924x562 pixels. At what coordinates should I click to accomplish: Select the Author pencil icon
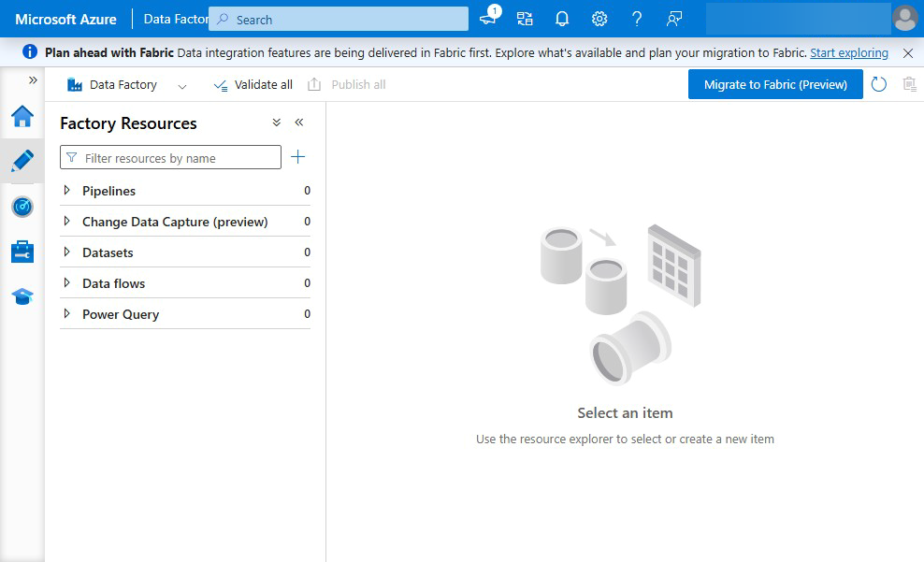click(22, 160)
